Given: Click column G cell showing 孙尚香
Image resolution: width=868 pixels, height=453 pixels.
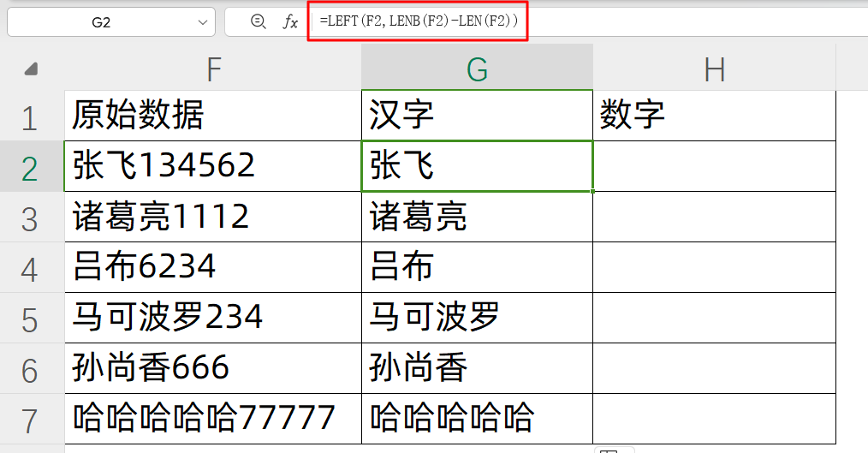Looking at the screenshot, I should coord(477,368).
